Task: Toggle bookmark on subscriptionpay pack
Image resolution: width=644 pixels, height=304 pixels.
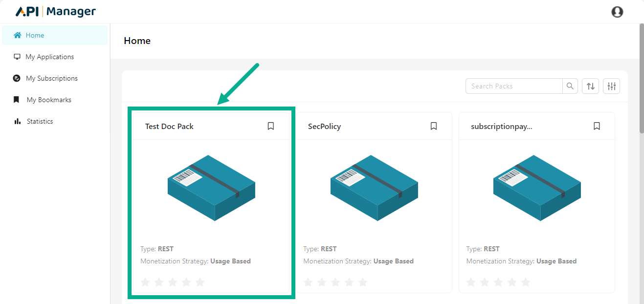Action: tap(597, 126)
